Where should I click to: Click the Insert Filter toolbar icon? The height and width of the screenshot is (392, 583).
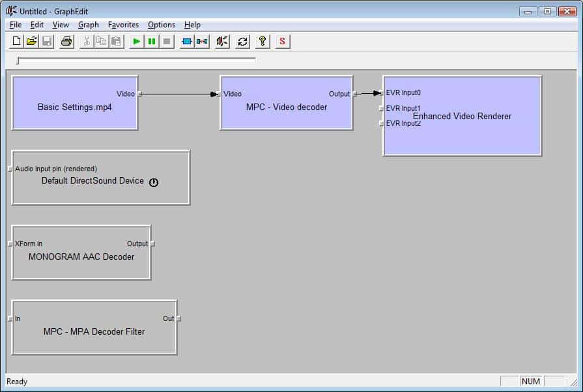coord(187,42)
